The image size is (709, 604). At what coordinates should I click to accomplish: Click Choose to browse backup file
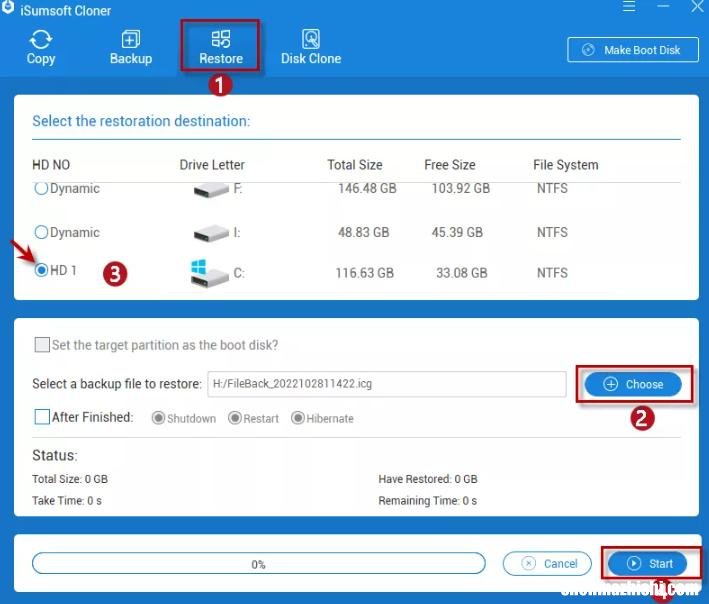pos(633,384)
